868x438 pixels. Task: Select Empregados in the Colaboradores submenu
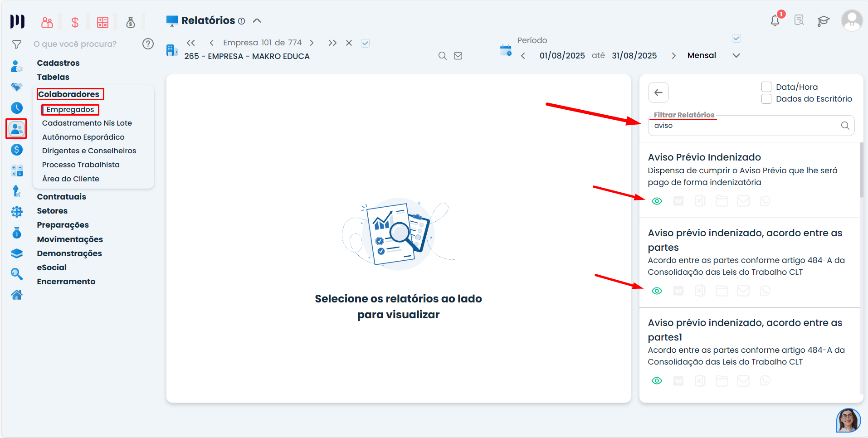pos(70,109)
